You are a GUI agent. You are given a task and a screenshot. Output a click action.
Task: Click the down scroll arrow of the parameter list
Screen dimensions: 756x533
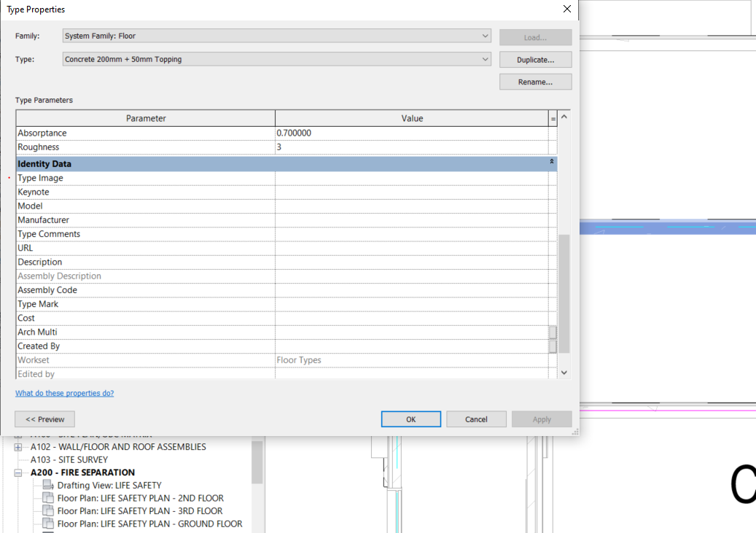click(x=563, y=372)
